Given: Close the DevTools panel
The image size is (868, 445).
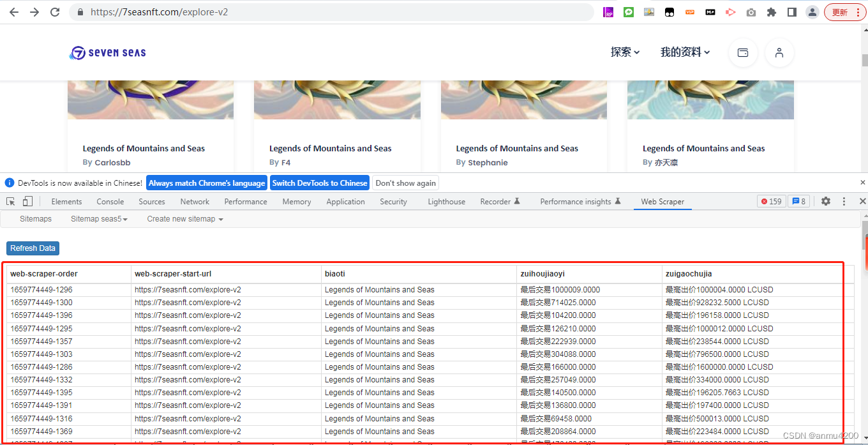Looking at the screenshot, I should [x=862, y=201].
